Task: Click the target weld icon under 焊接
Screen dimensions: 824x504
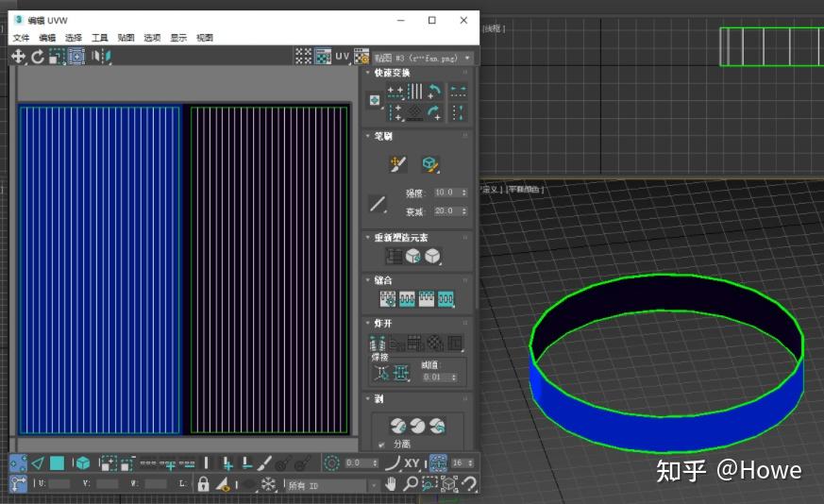Action: click(x=381, y=373)
